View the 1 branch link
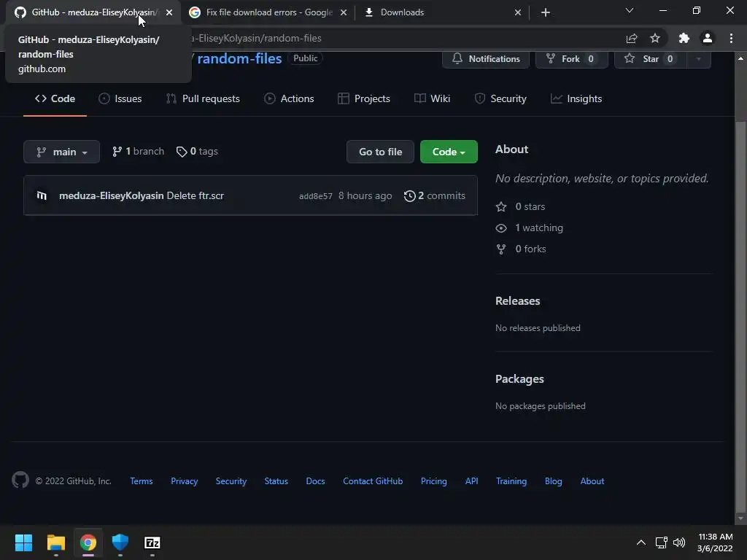This screenshot has height=560, width=747. point(138,152)
